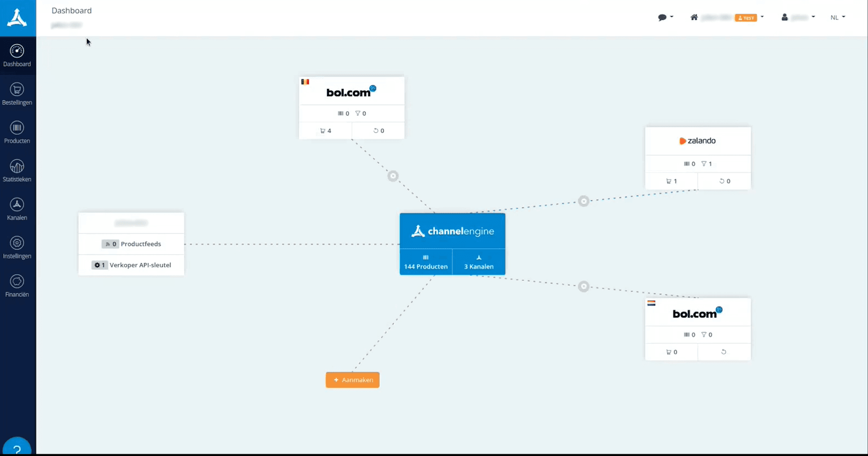
Task: Open the NL language dropdown
Action: pos(838,17)
